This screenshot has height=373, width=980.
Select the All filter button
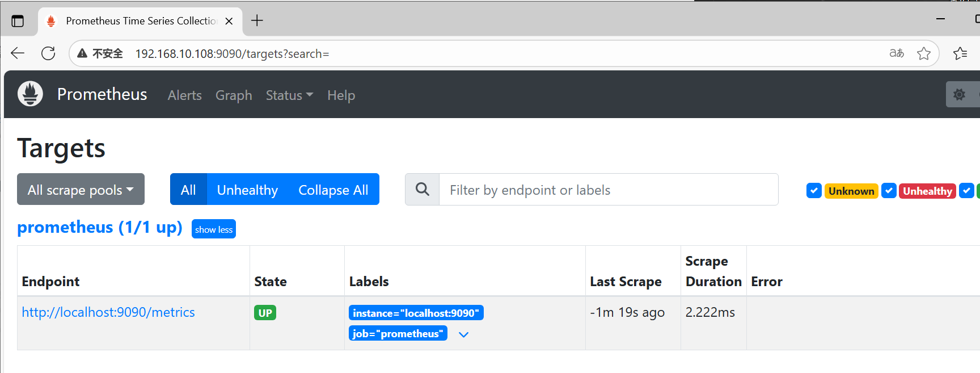point(188,189)
